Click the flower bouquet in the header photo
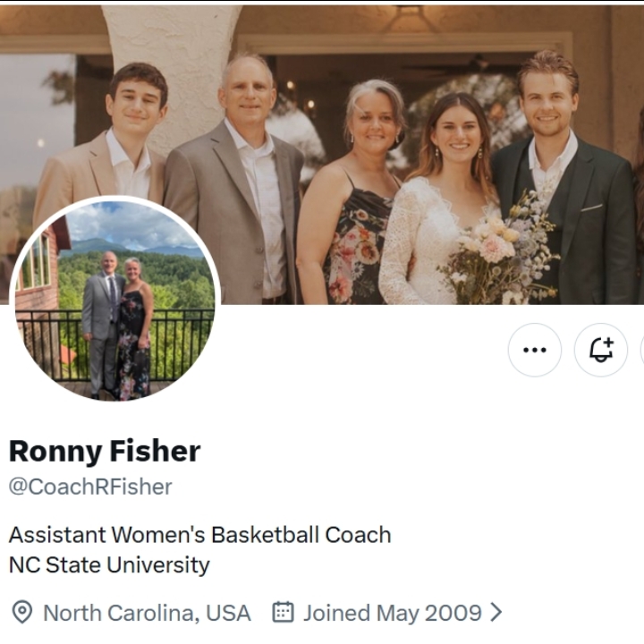The width and height of the screenshot is (644, 644). [x=503, y=251]
